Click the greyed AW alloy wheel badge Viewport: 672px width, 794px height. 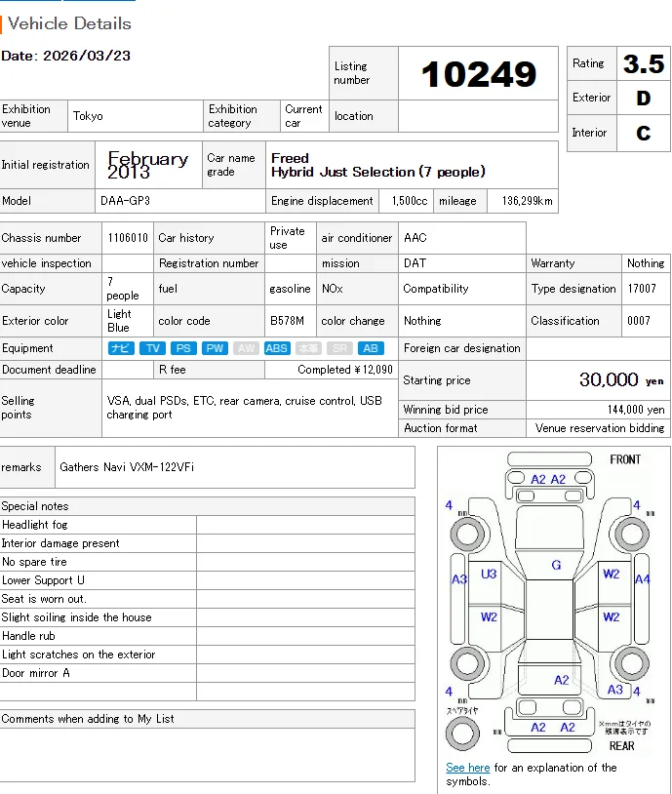[x=246, y=348]
